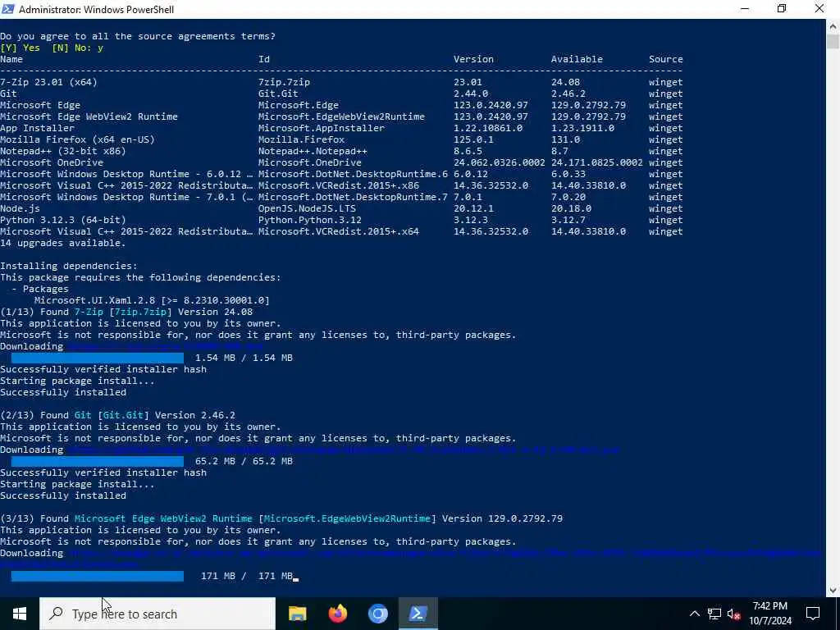Show hidden system tray icons
This screenshot has height=630, width=840.
pyautogui.click(x=694, y=614)
